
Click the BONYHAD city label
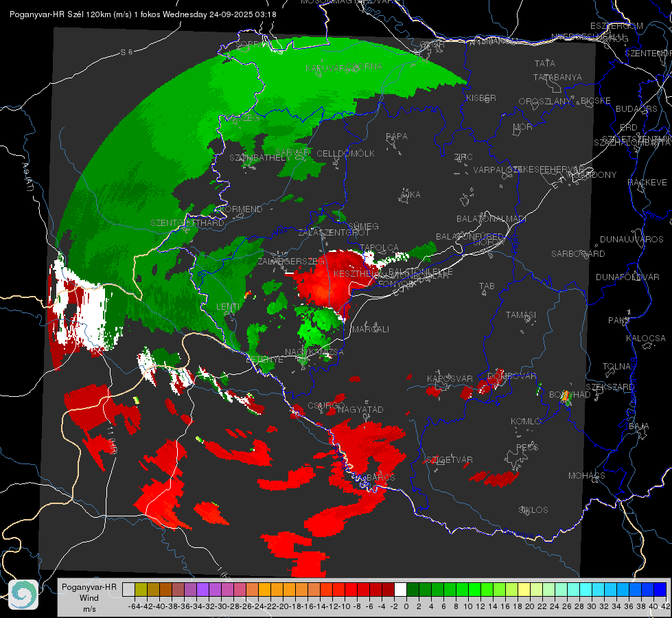coord(570,395)
